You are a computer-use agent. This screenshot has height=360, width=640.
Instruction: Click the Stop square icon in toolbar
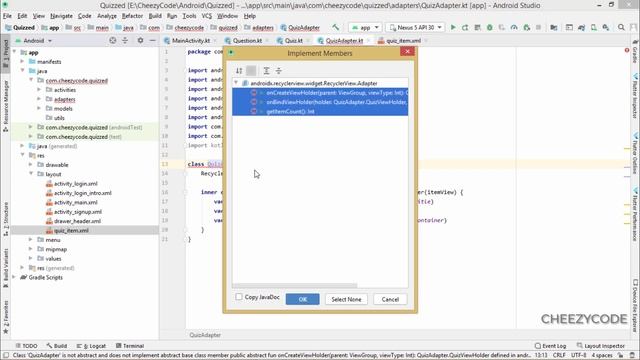[x=538, y=27]
